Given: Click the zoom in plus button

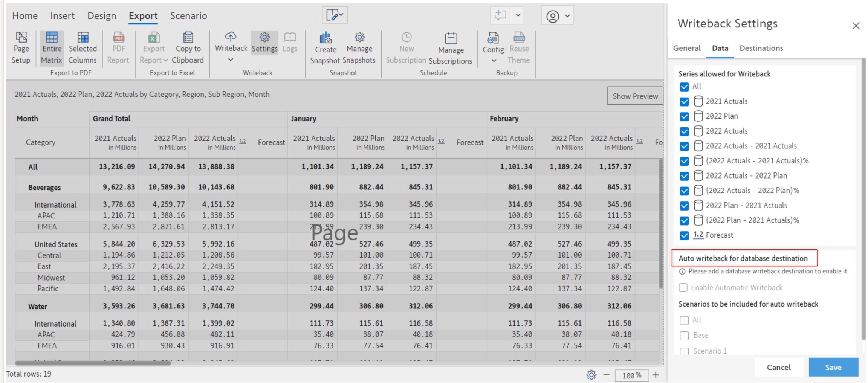Looking at the screenshot, I should pyautogui.click(x=656, y=375).
